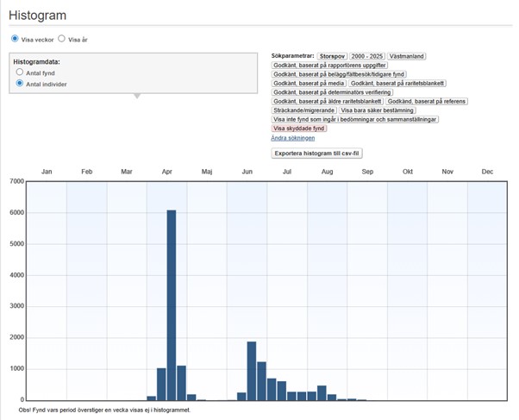Click the "Sträckande/migrerande" filter tag

tap(303, 110)
